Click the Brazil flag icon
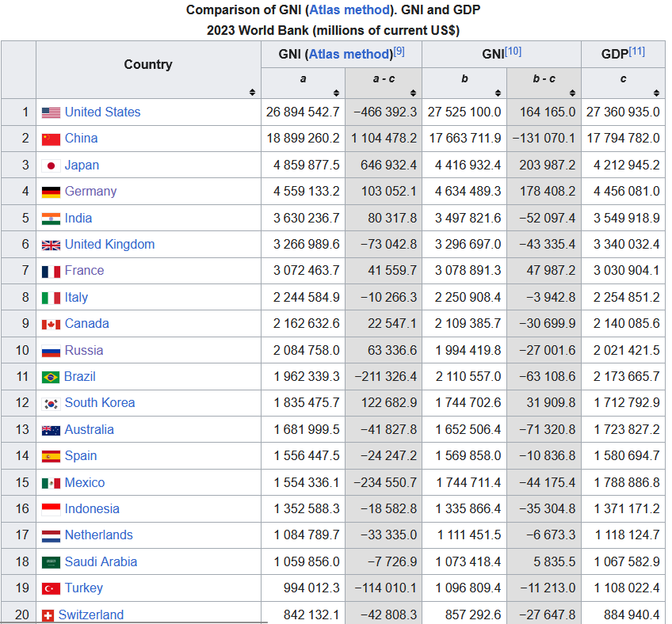Image resolution: width=672 pixels, height=624 pixels. 51,376
